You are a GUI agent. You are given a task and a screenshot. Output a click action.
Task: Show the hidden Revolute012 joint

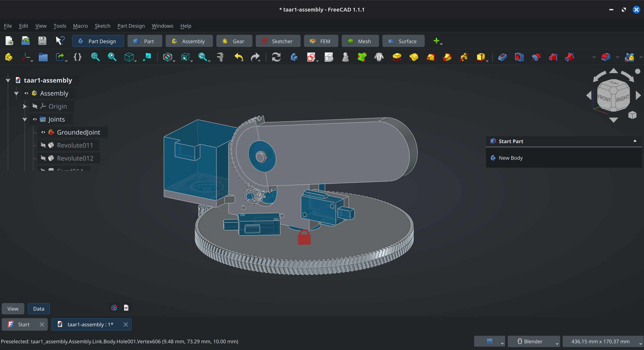point(43,158)
